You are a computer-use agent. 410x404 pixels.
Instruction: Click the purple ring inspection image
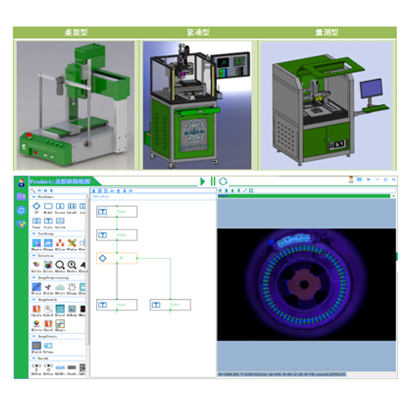306,285
